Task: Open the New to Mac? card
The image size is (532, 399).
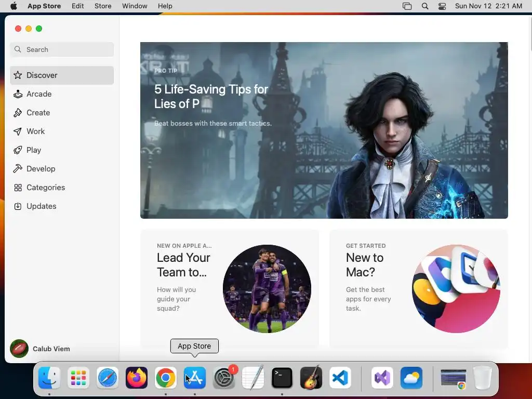Action: click(419, 289)
